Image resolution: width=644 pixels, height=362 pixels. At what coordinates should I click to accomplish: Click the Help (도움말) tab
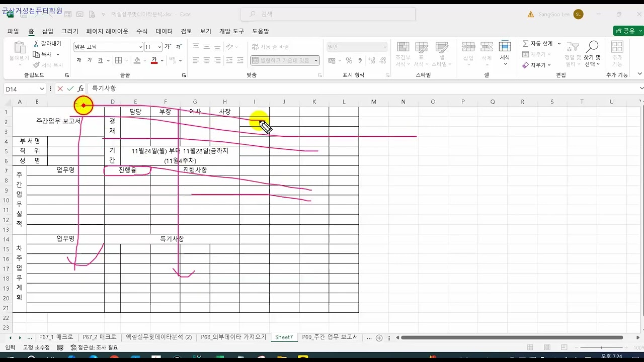point(261,31)
